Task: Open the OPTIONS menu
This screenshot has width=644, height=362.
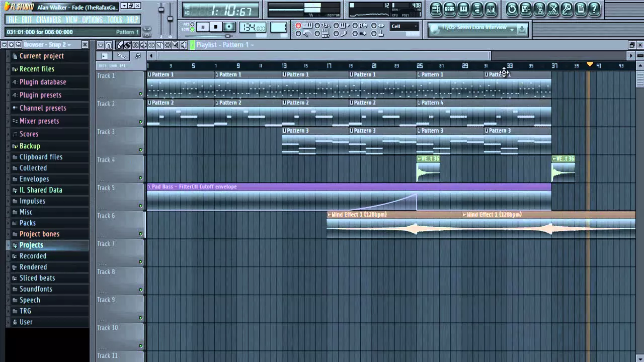Action: tap(92, 20)
